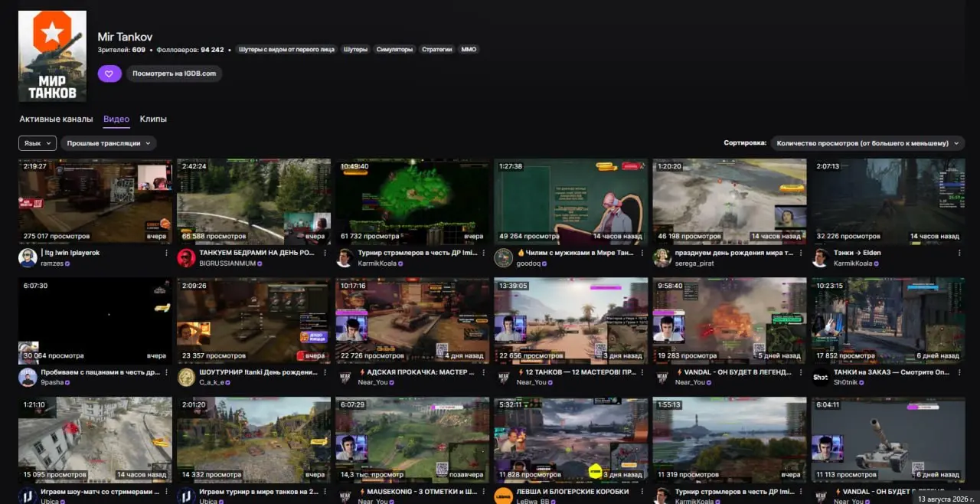Open the Тэнки → Elden video title

coord(857,253)
